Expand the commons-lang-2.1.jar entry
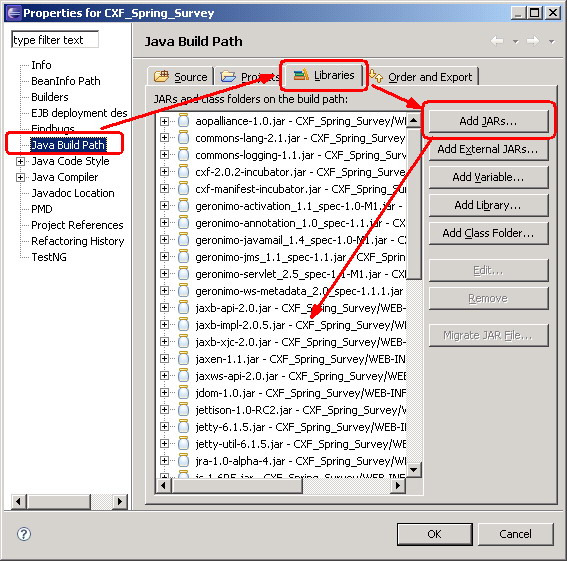 (x=164, y=138)
